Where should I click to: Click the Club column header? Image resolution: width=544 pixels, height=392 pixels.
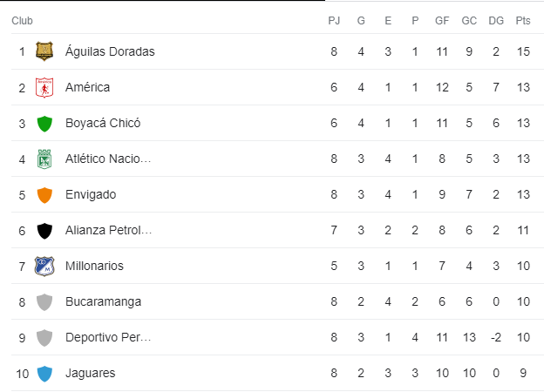coord(22,21)
